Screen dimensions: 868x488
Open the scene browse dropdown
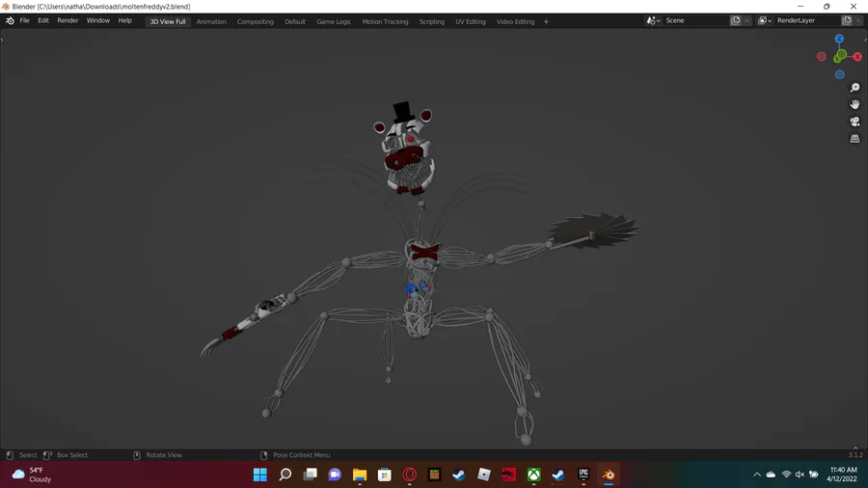point(653,20)
